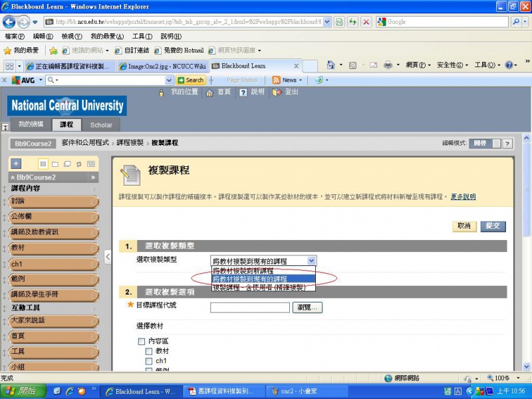This screenshot has width=532, height=399.
Task: Switch to the Scholar tab
Action: pyautogui.click(x=101, y=125)
